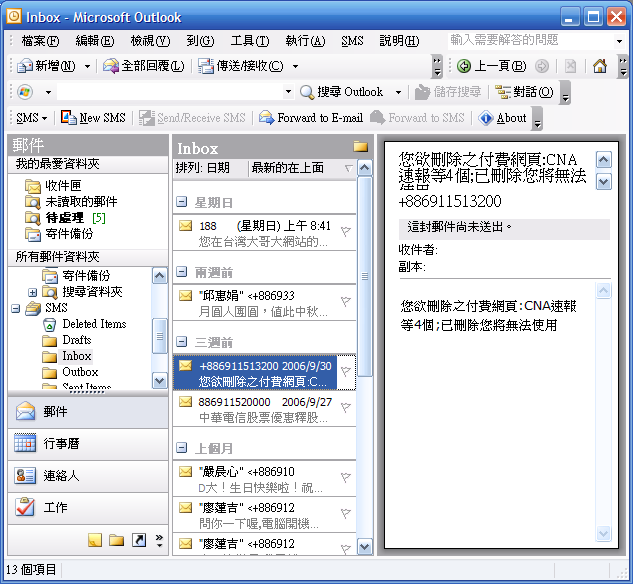
Task: Open the 新增 dropdown arrow
Action: [87, 66]
